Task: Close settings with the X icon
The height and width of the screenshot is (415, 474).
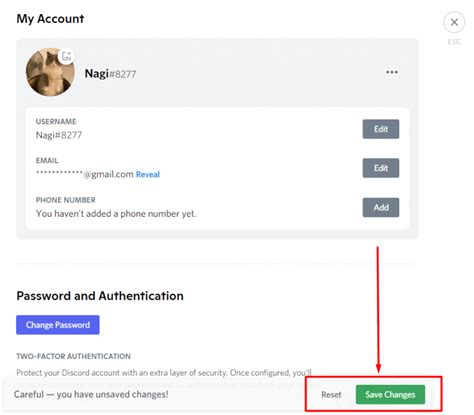Action: [x=454, y=22]
